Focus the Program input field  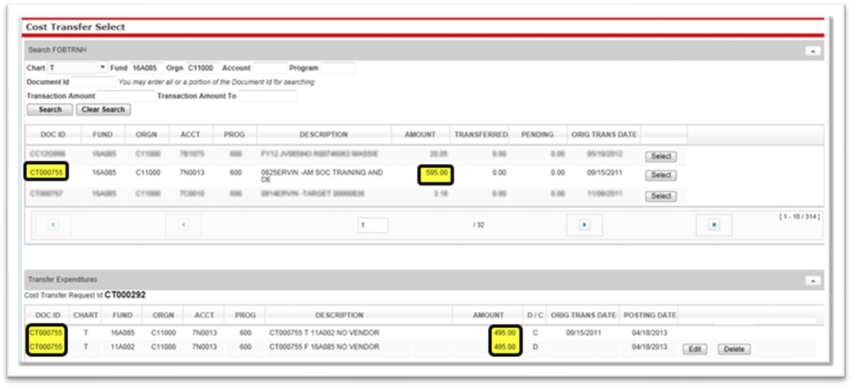337,68
